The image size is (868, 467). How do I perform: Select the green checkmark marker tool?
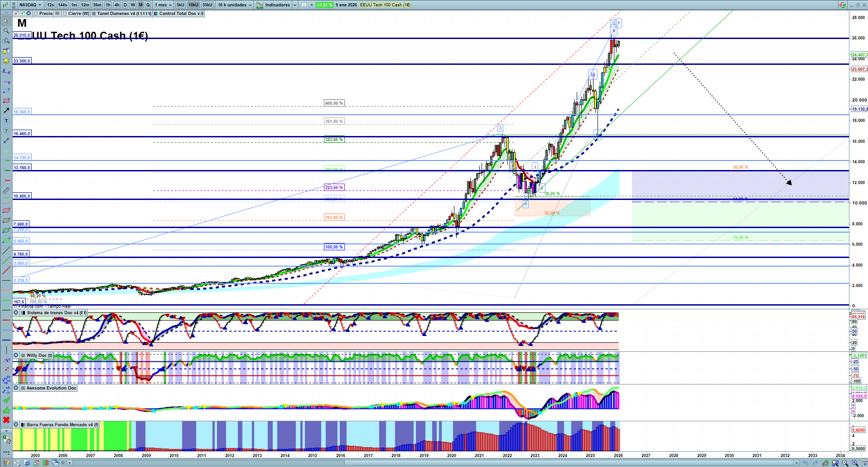[6, 400]
